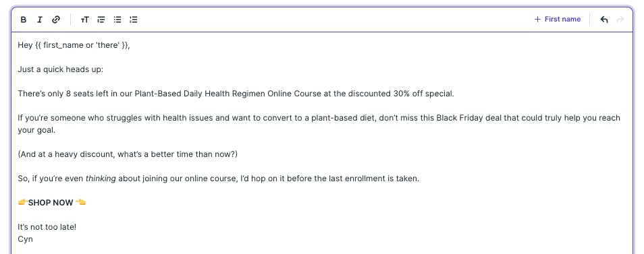
Task: Insert a hyperlink with link icon
Action: click(x=56, y=20)
